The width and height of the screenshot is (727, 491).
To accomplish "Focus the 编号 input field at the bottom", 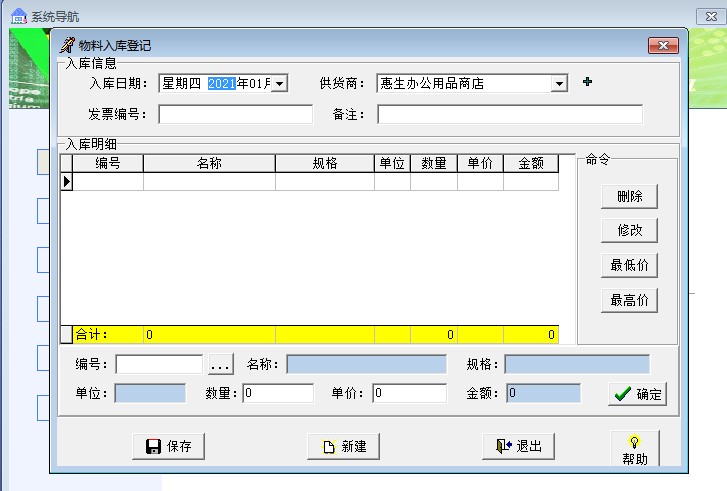I will [159, 364].
